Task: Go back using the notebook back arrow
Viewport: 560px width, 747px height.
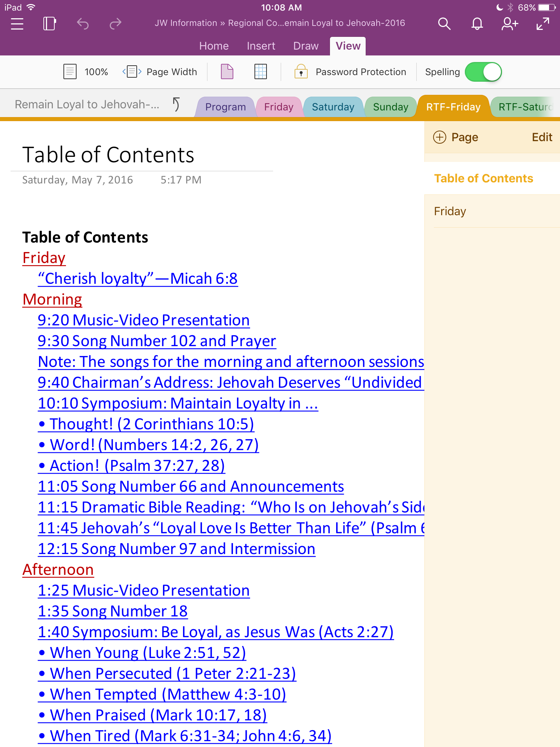Action: pyautogui.click(x=176, y=105)
